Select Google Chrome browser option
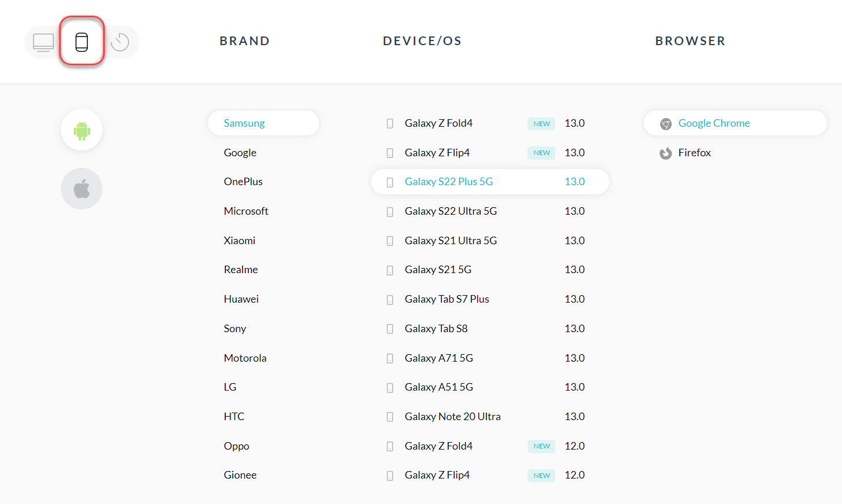 (714, 123)
